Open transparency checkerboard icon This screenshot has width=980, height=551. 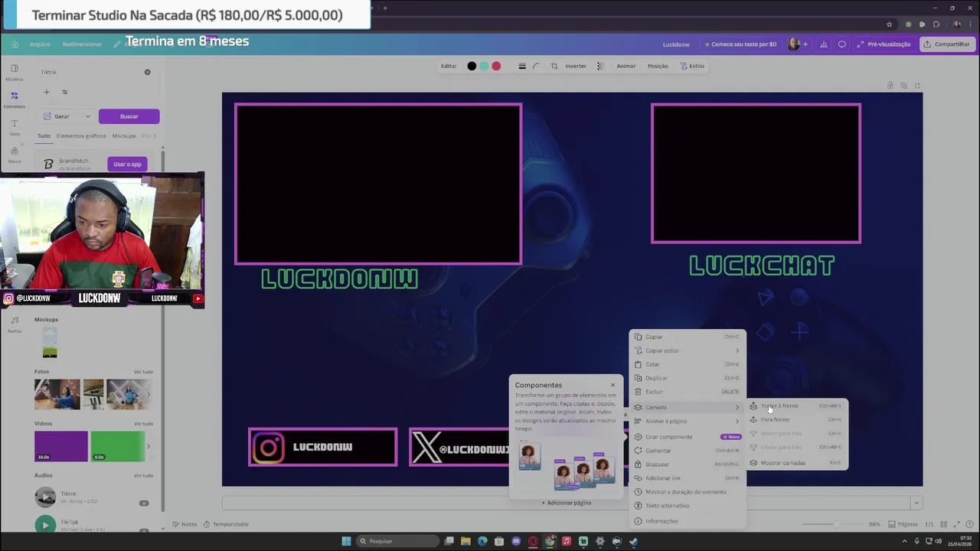(x=600, y=66)
